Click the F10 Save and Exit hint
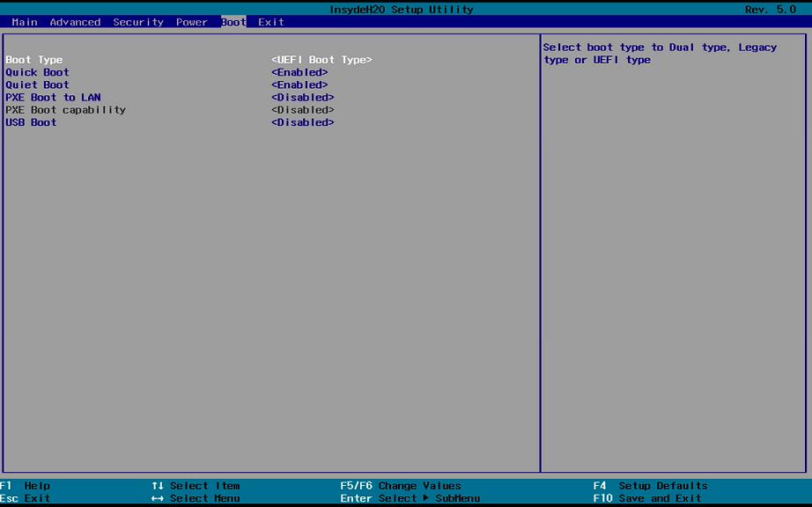The width and height of the screenshot is (812, 507). click(x=647, y=498)
